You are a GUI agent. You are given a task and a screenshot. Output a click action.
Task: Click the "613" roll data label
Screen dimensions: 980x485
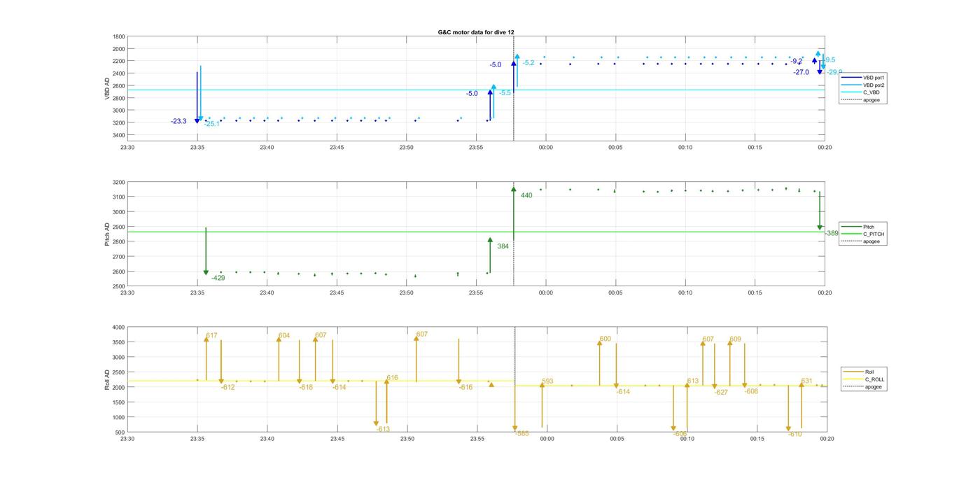693,381
